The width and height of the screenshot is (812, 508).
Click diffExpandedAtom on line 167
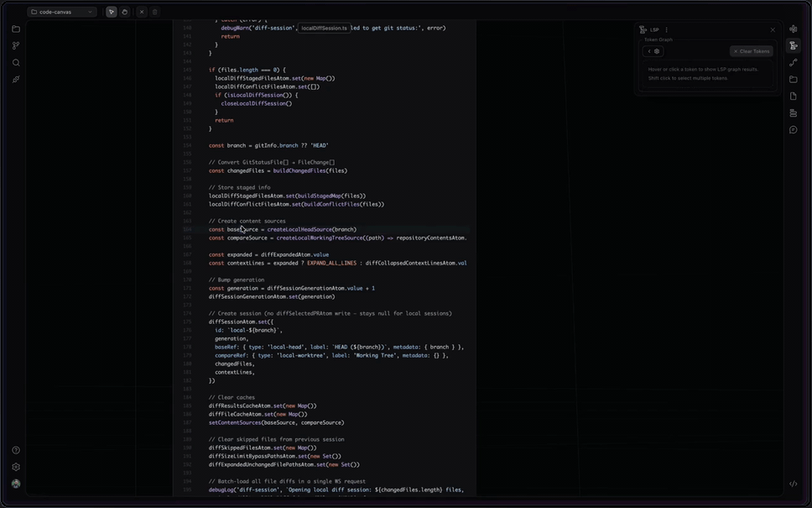click(285, 254)
